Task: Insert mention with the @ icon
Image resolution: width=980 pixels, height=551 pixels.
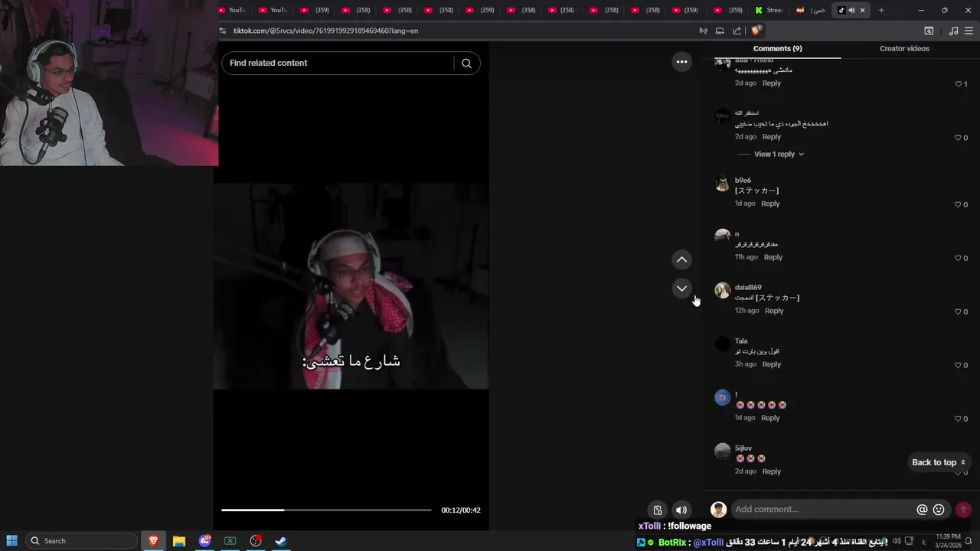Action: pyautogui.click(x=922, y=510)
